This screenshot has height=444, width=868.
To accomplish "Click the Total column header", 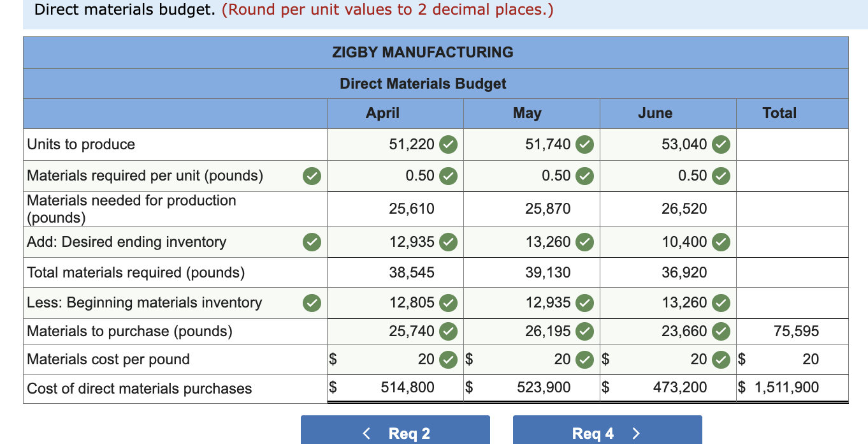I will click(779, 113).
